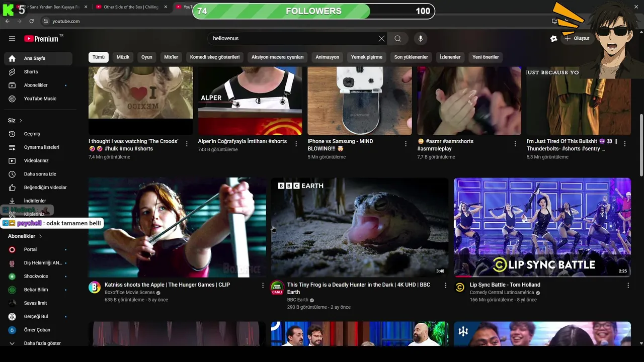Open options for iPhone vs Samsung short

(x=406, y=144)
